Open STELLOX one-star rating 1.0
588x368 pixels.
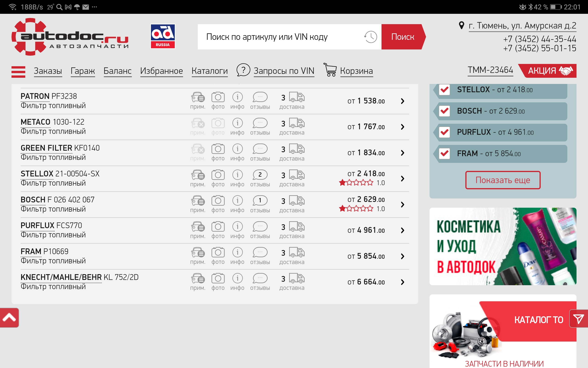point(362,183)
